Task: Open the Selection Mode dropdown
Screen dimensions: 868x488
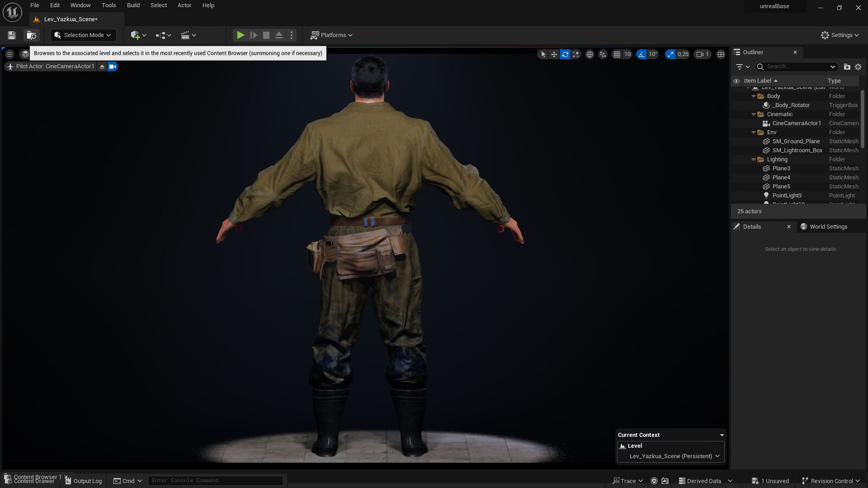Action: (84, 35)
